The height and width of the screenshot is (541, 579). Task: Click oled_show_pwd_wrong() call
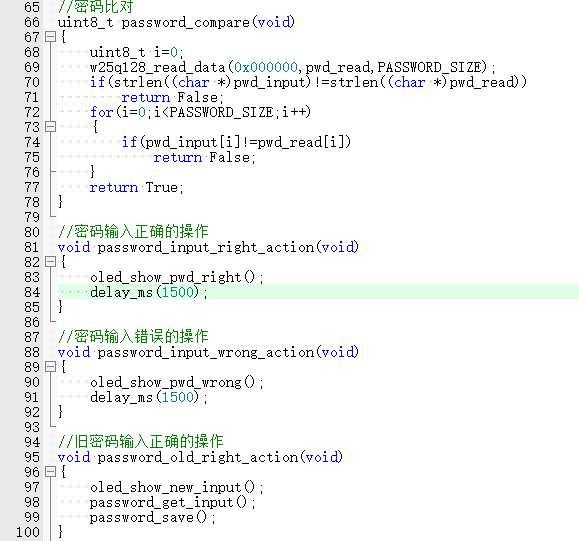pos(177,383)
